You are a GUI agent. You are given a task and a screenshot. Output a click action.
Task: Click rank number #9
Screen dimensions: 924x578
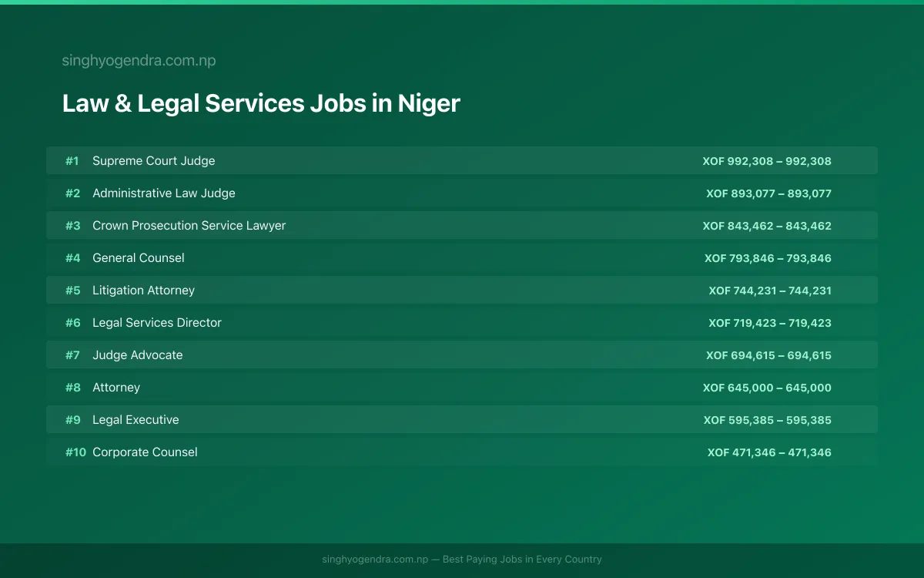click(72, 420)
